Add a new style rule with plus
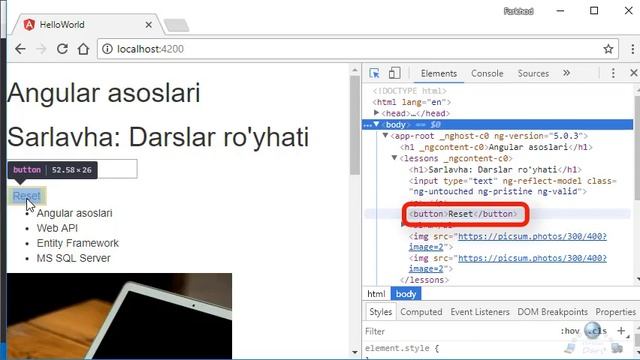This screenshot has width=640, height=360. coord(621,331)
